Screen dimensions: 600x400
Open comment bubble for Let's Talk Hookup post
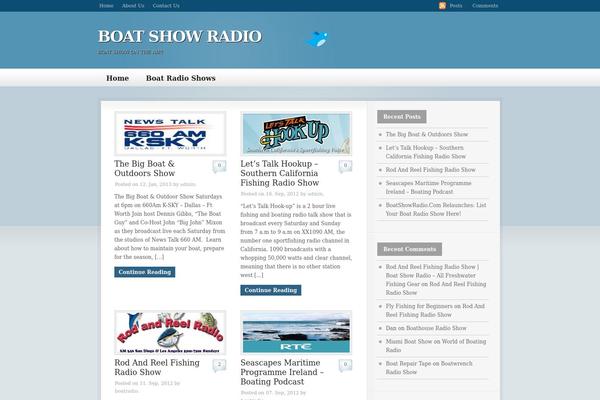345,166
